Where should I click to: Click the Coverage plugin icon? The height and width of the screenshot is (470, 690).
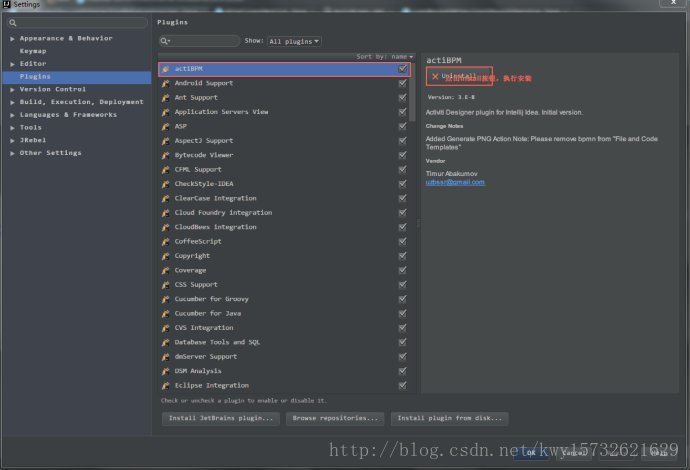[x=165, y=270]
